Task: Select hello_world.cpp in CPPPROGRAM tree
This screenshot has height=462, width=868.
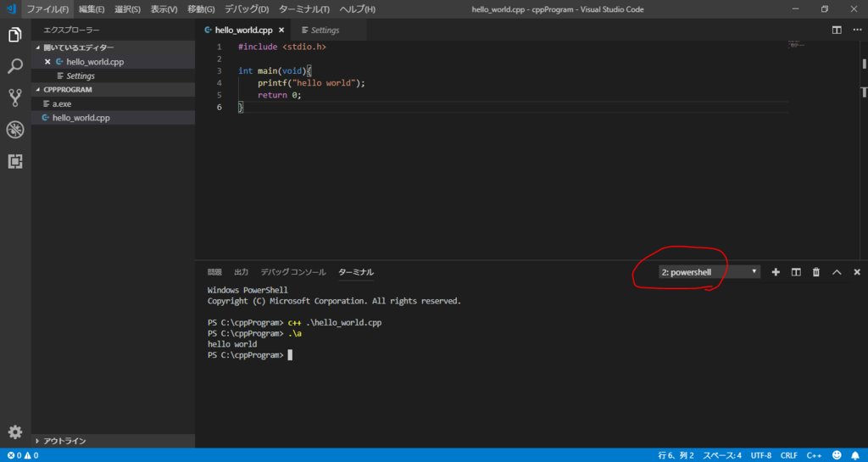Action: 113,118
